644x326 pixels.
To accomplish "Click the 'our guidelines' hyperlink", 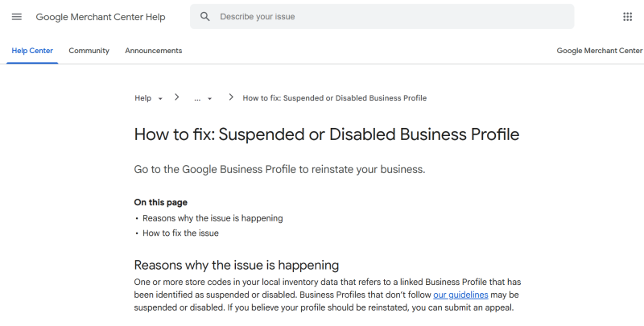I will 460,295.
